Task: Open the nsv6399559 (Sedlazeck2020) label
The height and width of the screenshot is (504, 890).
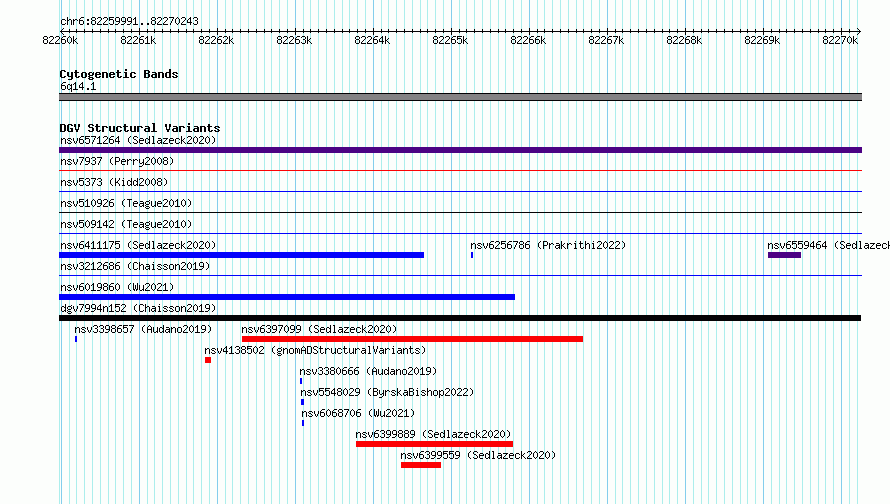Action: pyautogui.click(x=478, y=455)
